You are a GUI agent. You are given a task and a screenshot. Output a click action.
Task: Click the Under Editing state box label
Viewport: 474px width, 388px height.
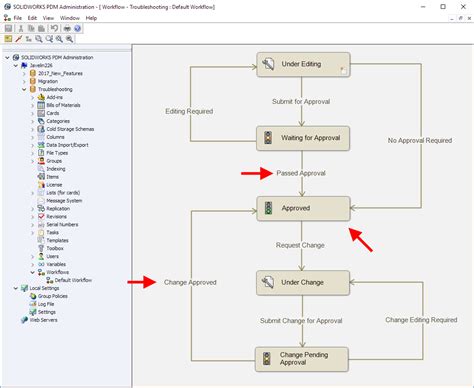[301, 64]
